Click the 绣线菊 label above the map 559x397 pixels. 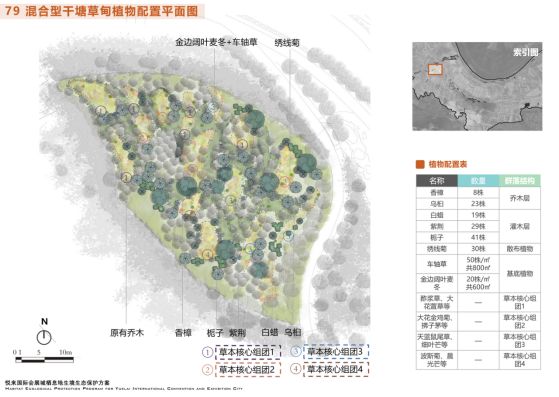click(x=287, y=43)
